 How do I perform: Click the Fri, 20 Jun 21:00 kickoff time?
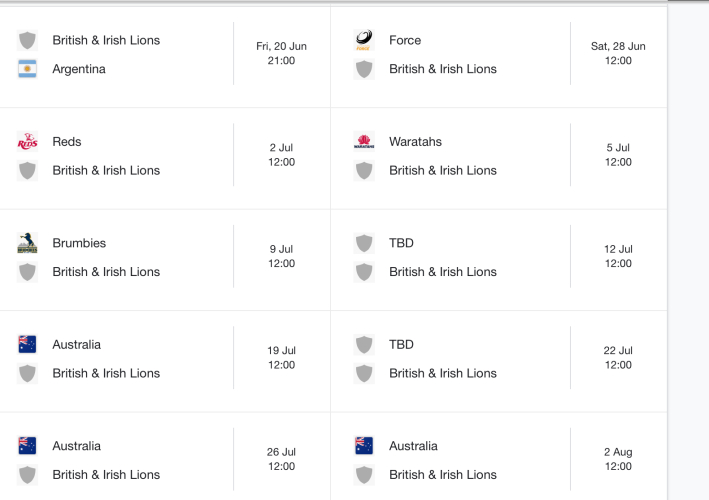(281, 53)
